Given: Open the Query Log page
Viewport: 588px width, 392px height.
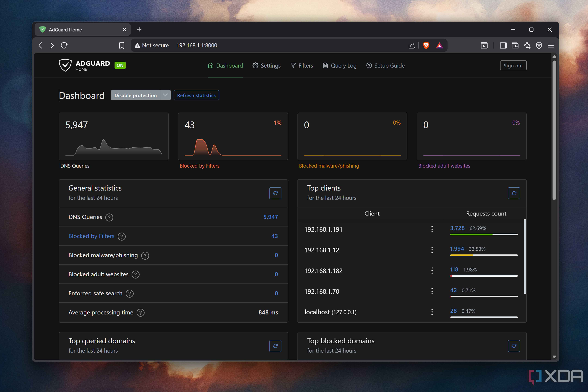Looking at the screenshot, I should click(x=339, y=65).
